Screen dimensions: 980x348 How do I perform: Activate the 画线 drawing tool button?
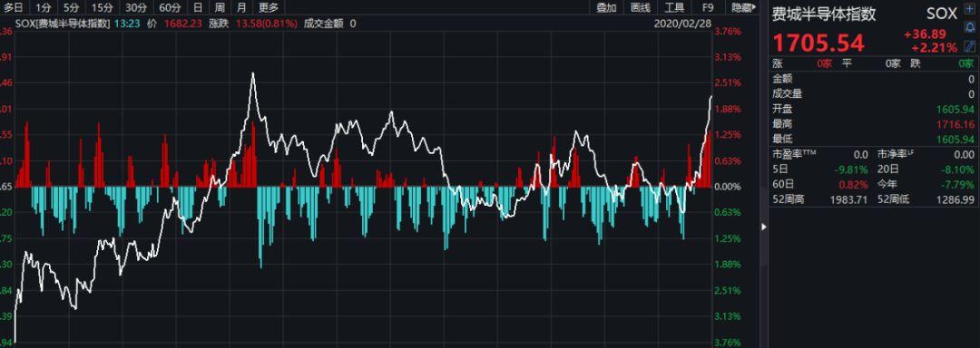(641, 7)
